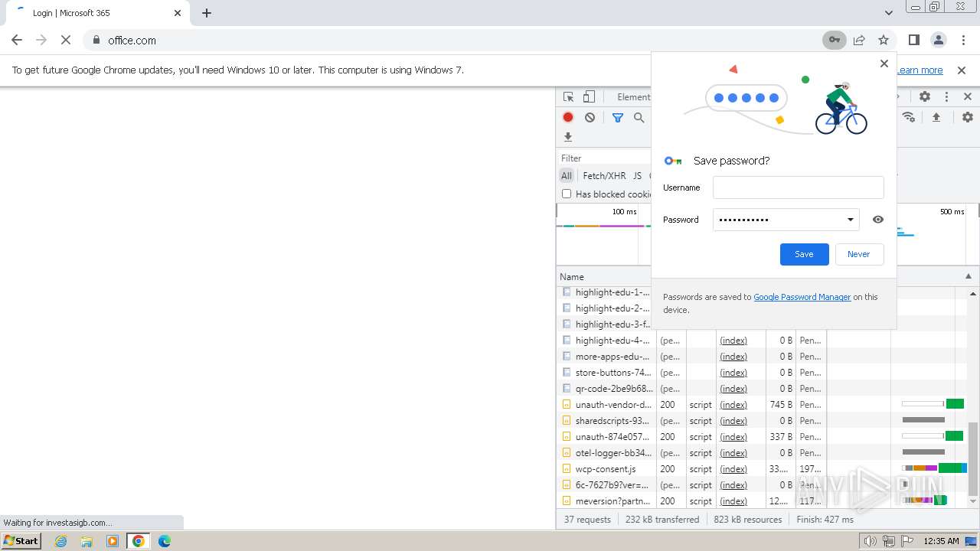The height and width of the screenshot is (551, 980).
Task: Click the site lock icon next to office.com
Action: pos(96,40)
